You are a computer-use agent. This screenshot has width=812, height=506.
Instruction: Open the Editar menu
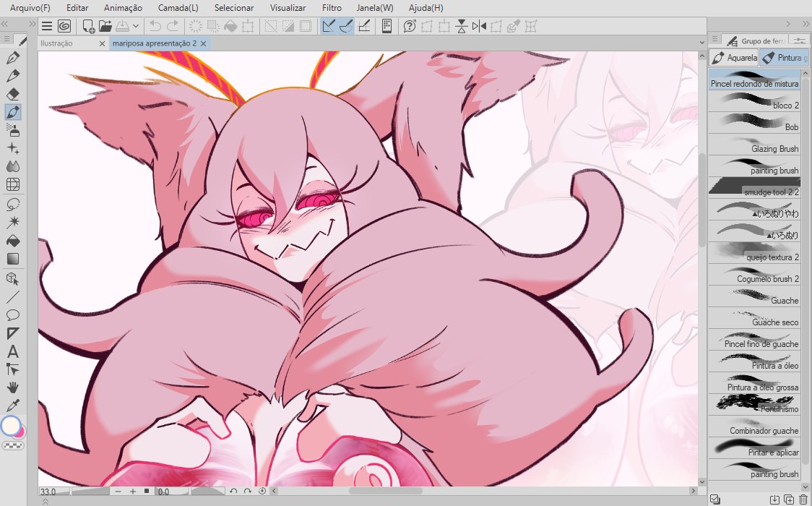click(77, 8)
